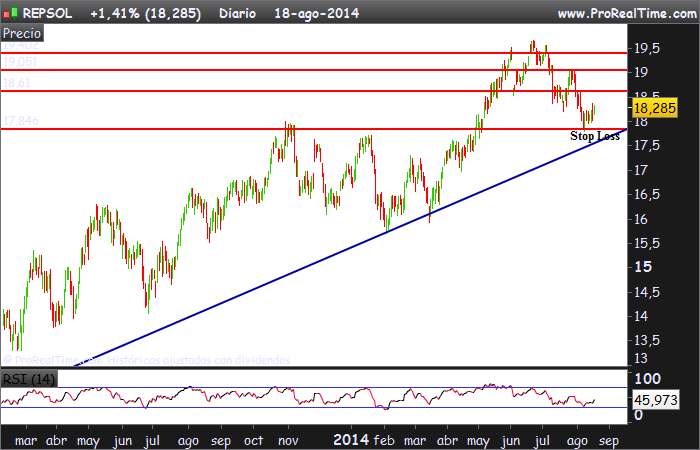
Task: Click the sep label at far right of time axis
Action: point(608,442)
